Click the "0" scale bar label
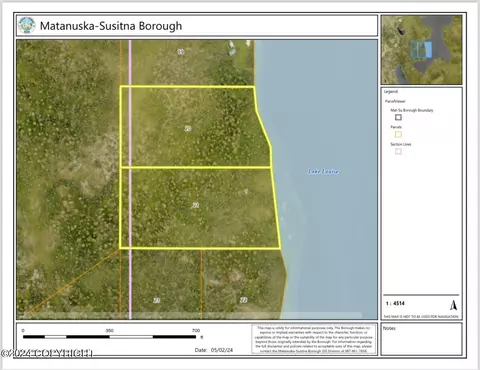Viewport: 480px width, 370px height. (23, 331)
